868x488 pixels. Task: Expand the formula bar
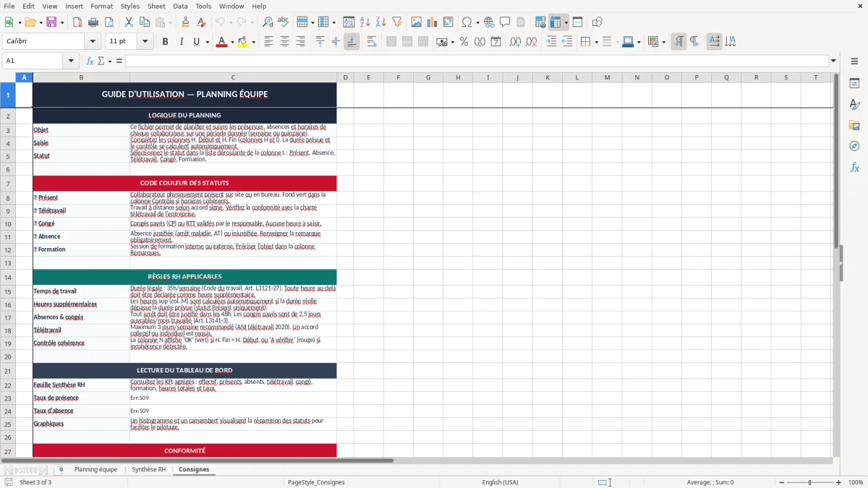pos(833,61)
